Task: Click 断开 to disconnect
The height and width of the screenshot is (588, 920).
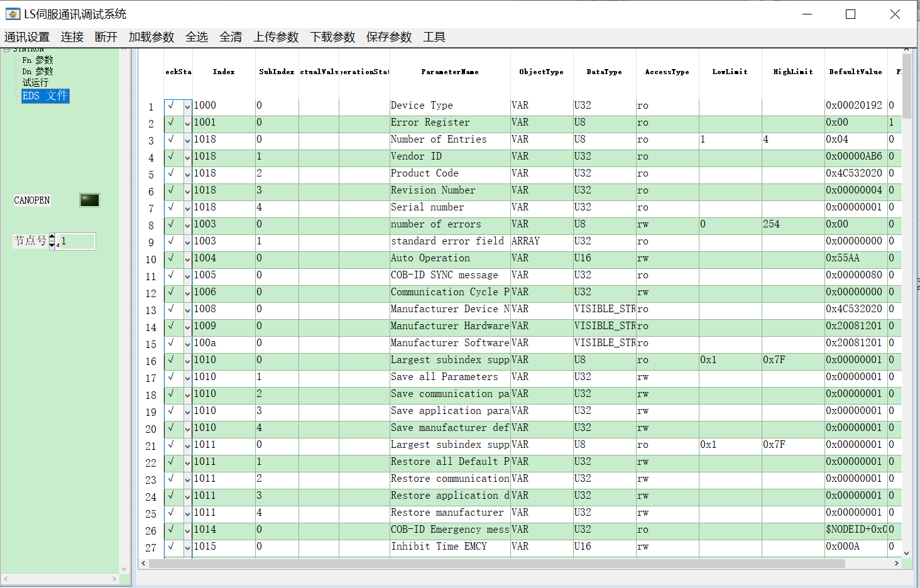Action: click(x=105, y=36)
